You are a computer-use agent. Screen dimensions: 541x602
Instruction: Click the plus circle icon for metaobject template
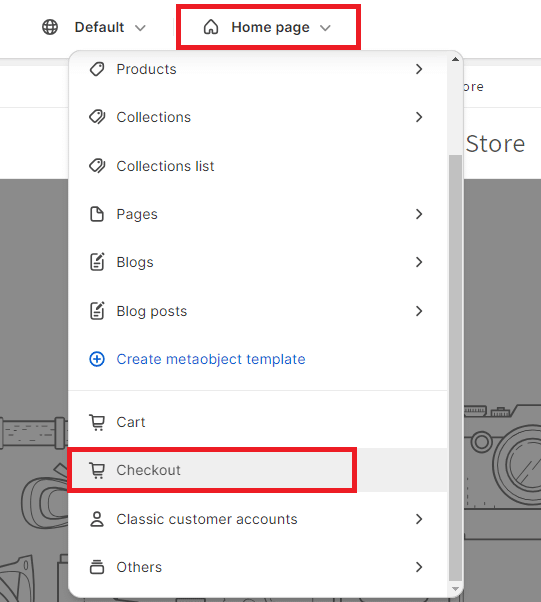[x=97, y=359]
